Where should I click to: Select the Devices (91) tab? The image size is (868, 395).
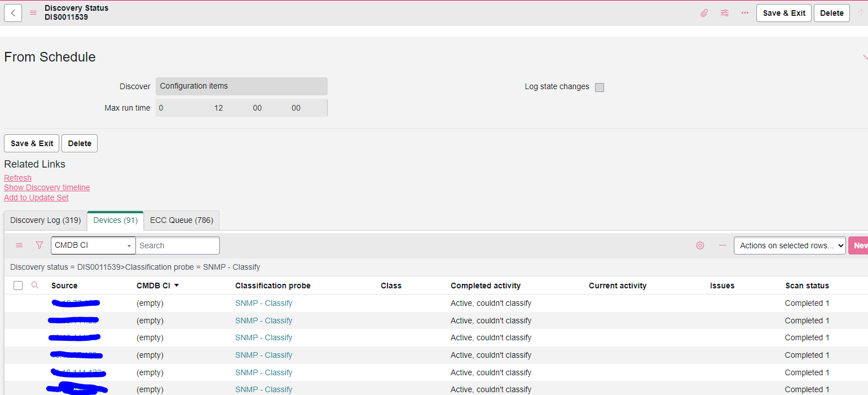pyautogui.click(x=116, y=221)
